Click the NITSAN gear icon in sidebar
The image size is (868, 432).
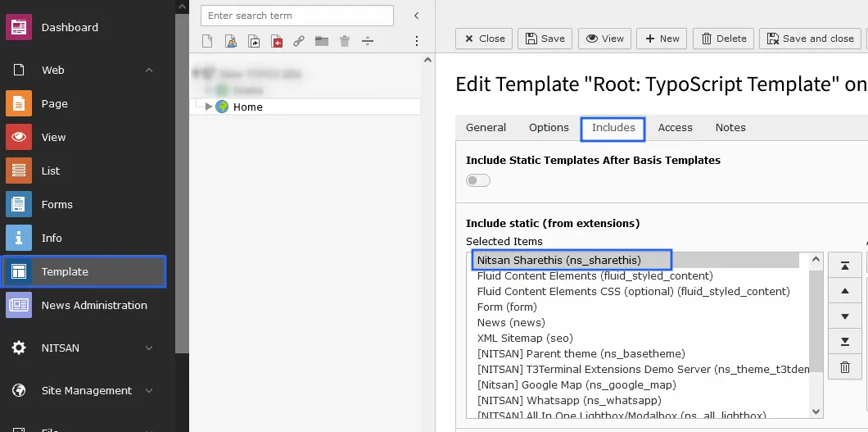point(19,348)
